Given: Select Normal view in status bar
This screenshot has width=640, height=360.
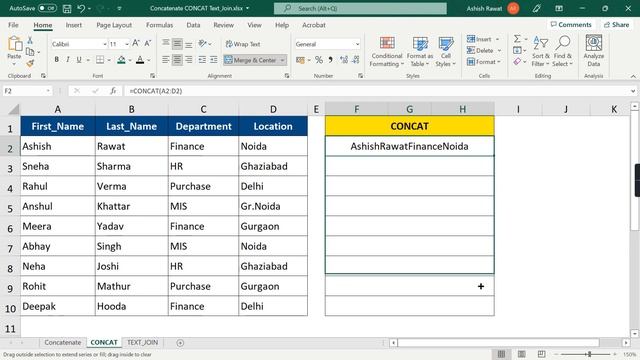Looking at the screenshot, I should coord(501,354).
